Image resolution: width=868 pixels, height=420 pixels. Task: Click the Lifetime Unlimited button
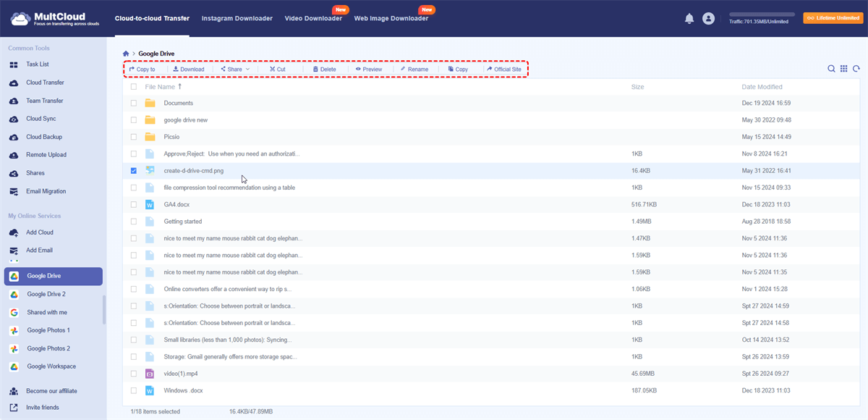(x=833, y=18)
